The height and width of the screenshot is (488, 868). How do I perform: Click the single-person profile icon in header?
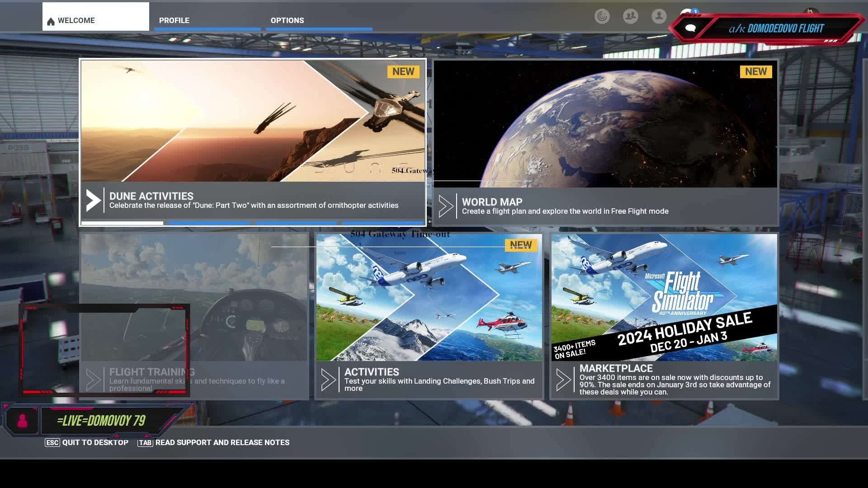coord(659,17)
